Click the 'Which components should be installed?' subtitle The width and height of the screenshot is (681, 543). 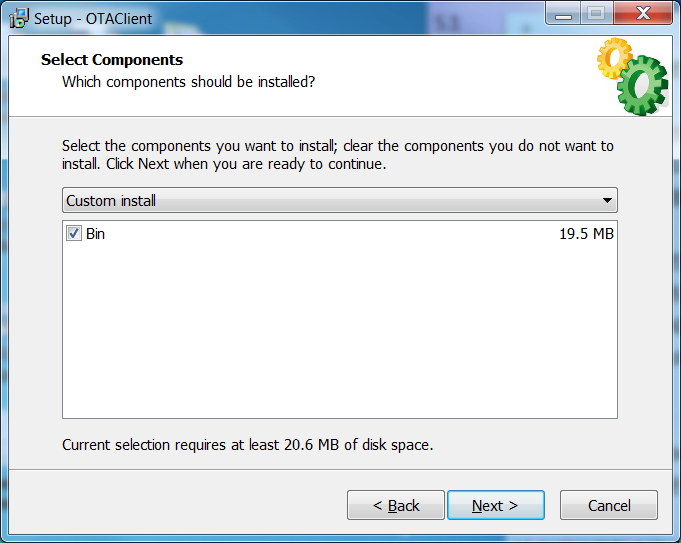coord(189,81)
